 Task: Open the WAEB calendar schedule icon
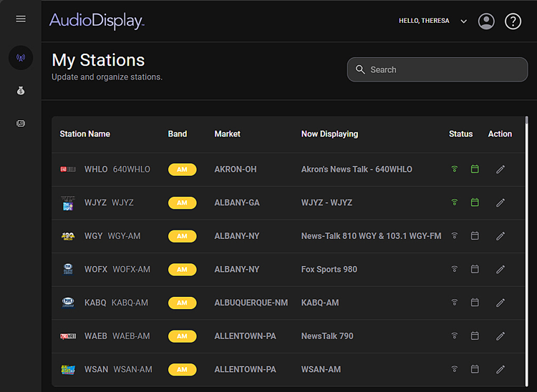point(475,336)
